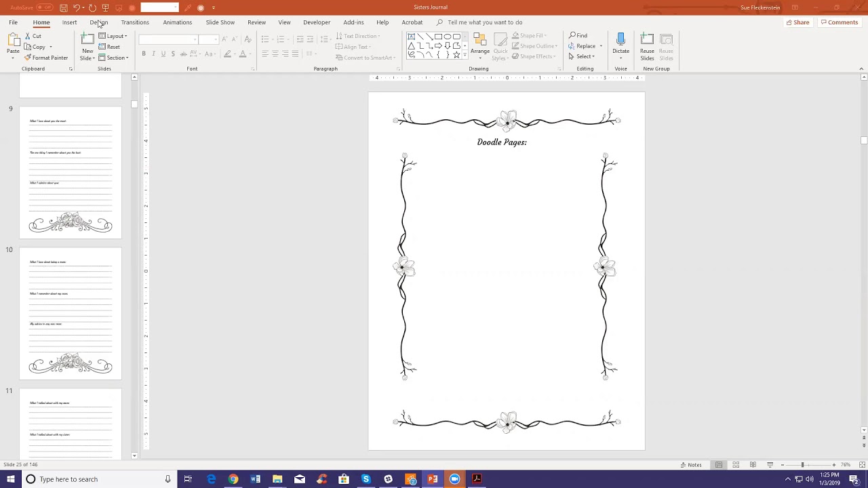Open Google Chrome from taskbar
Viewport: 868px width, 488px height.
233,479
